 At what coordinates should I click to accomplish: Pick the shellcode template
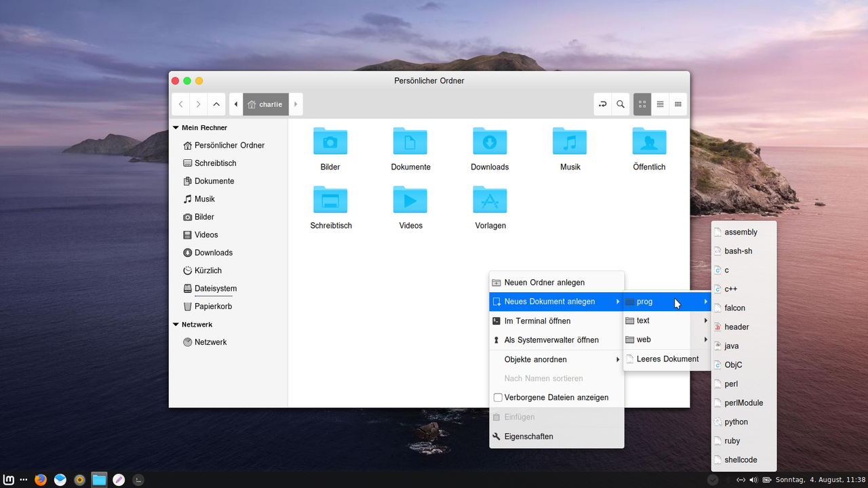click(744, 460)
